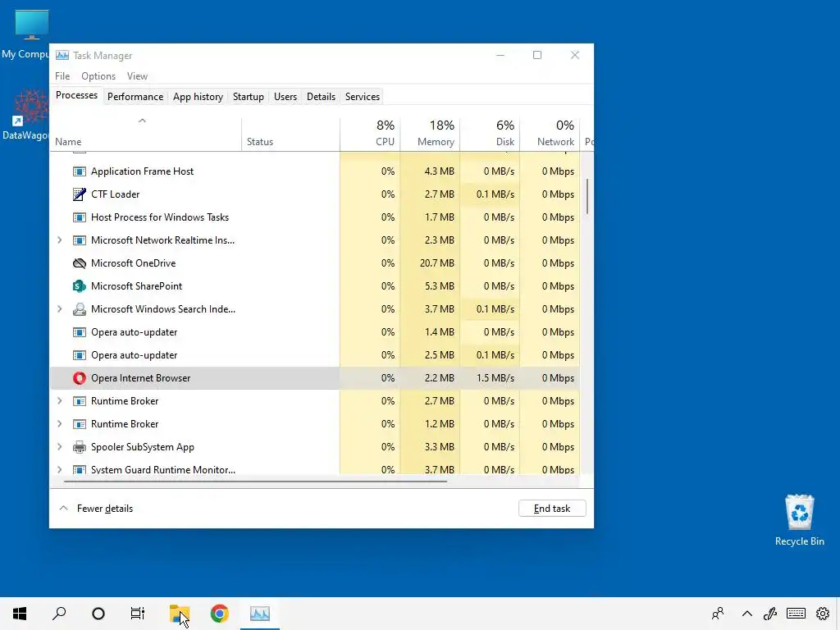
Task: Open taskbar Search magnifier
Action: (59, 614)
